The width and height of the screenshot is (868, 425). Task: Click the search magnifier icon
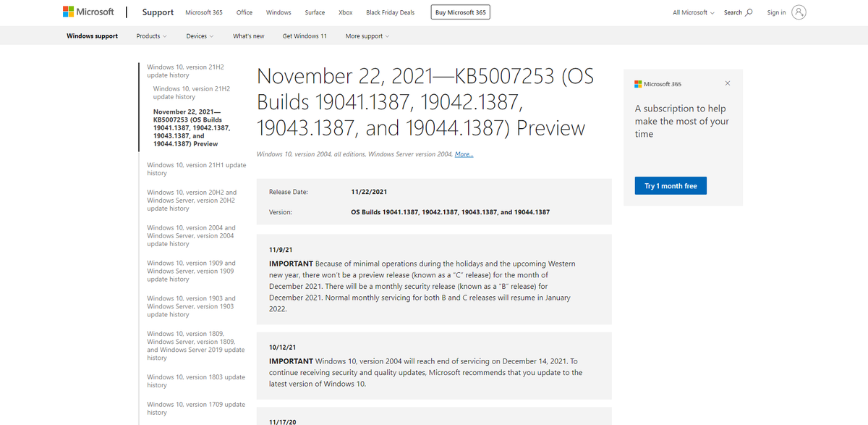click(x=749, y=12)
